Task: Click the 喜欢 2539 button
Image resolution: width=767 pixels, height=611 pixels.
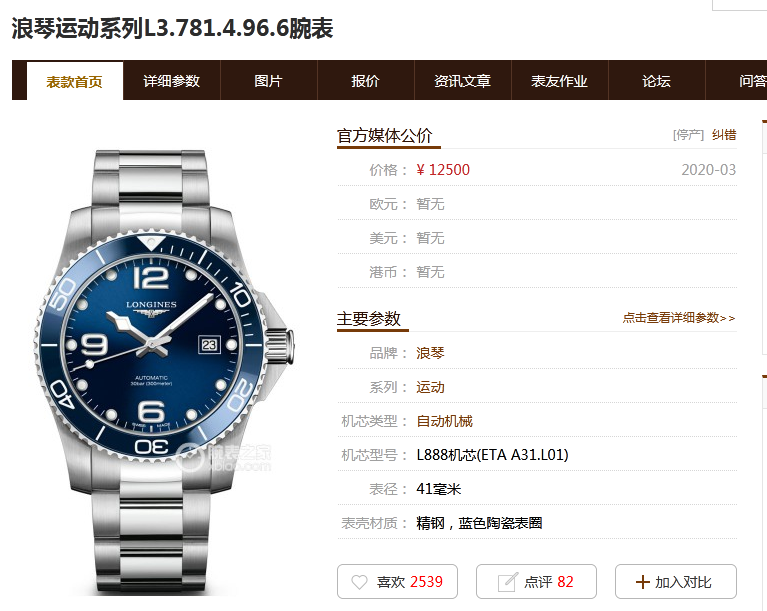Action: point(397,582)
